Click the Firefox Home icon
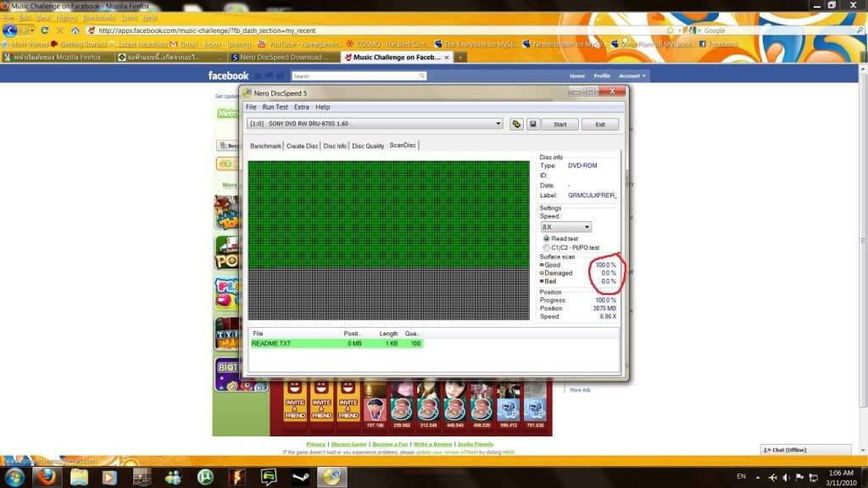 point(75,30)
